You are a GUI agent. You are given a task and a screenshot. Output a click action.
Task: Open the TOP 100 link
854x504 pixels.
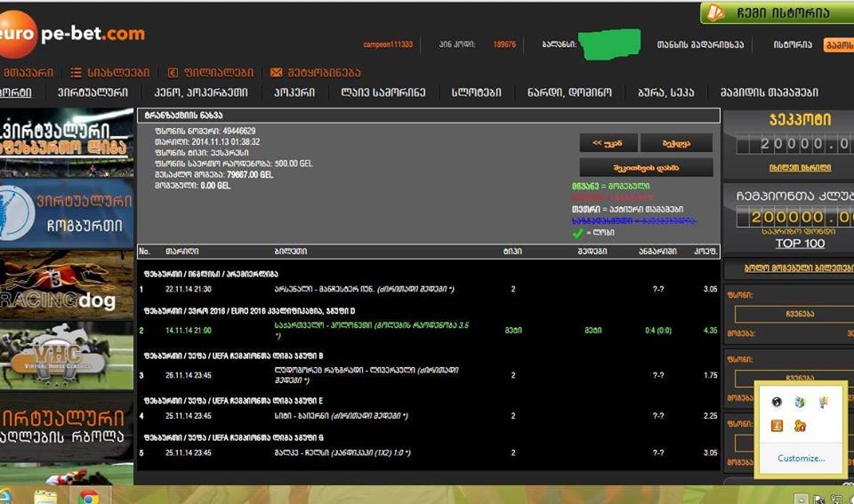click(x=800, y=243)
